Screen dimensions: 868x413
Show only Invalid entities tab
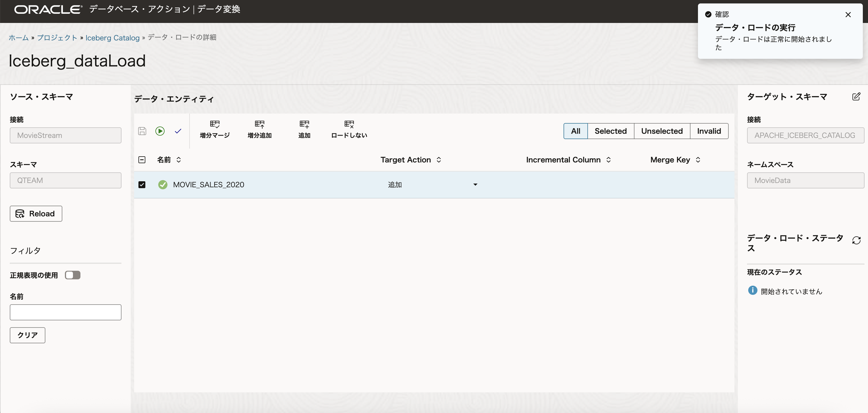click(x=709, y=131)
